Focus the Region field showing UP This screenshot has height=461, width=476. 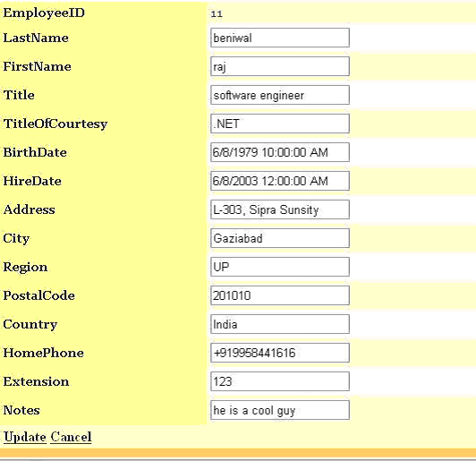click(280, 267)
